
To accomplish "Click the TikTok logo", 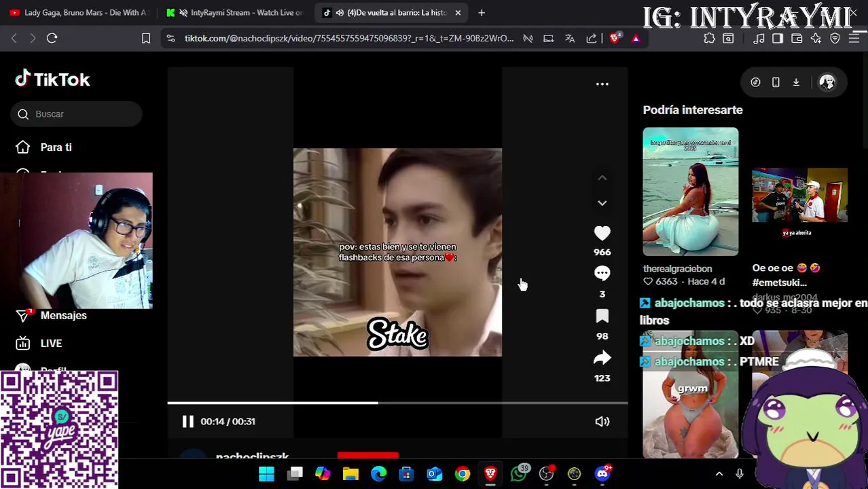I will (53, 79).
